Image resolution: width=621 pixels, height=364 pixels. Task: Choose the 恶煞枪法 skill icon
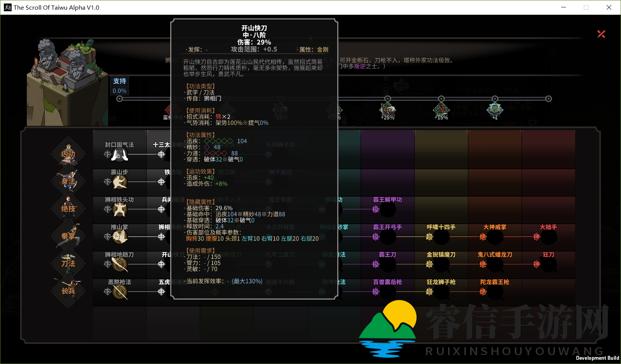120,292
